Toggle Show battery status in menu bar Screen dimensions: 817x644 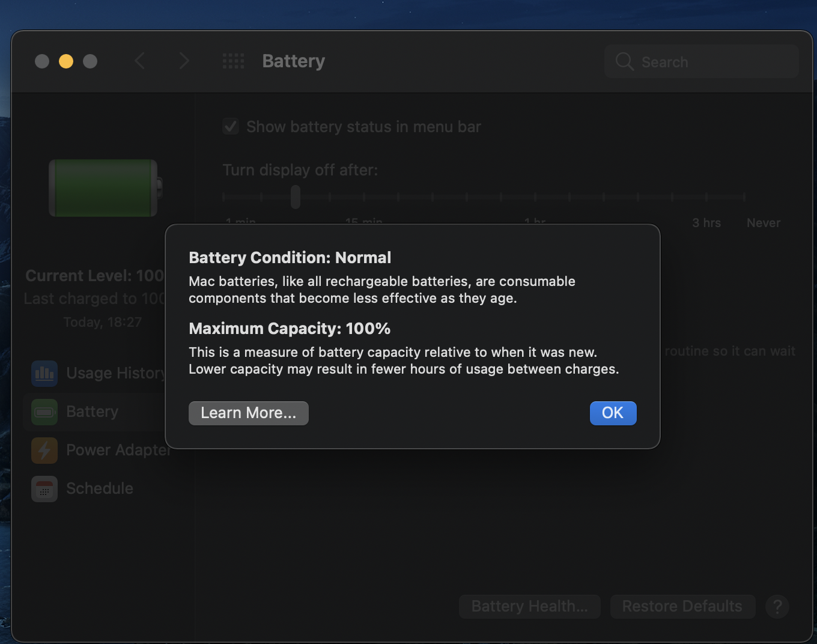point(231,127)
